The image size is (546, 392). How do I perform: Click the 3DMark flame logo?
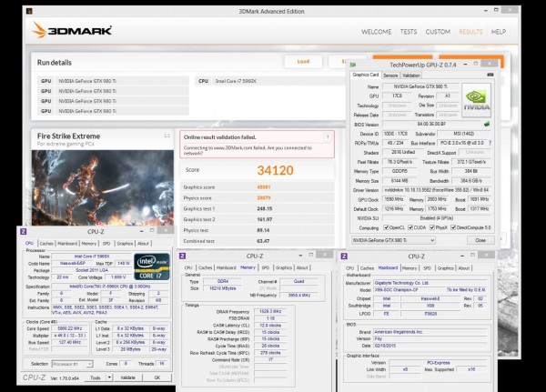pos(39,30)
